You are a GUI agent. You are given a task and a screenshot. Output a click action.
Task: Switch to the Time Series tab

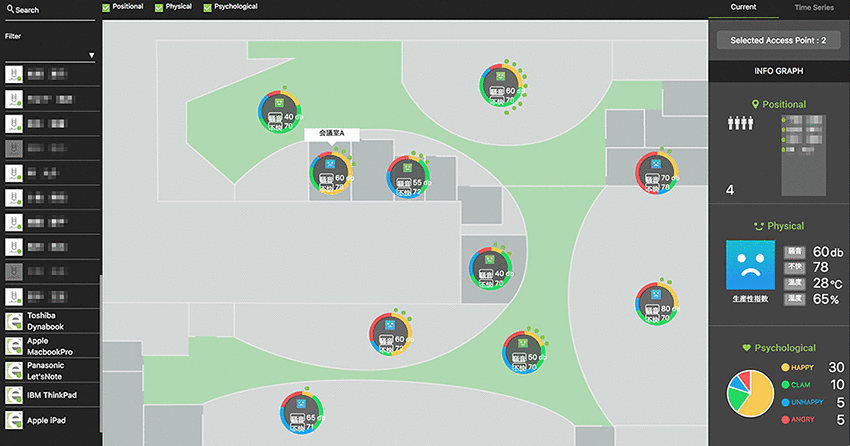click(814, 7)
